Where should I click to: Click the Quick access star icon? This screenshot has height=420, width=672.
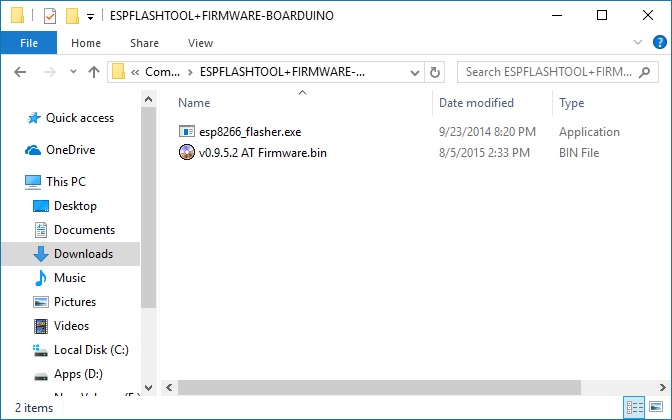(x=34, y=118)
